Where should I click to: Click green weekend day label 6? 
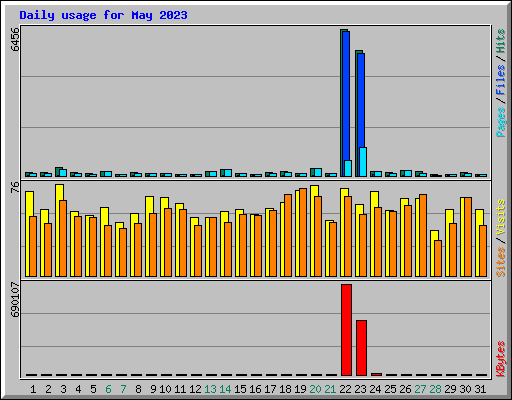(x=108, y=389)
